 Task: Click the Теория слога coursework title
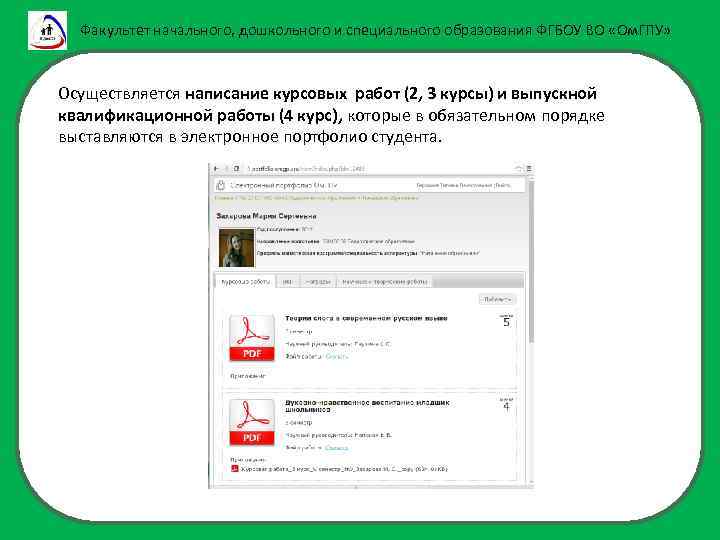pyautogui.click(x=366, y=318)
